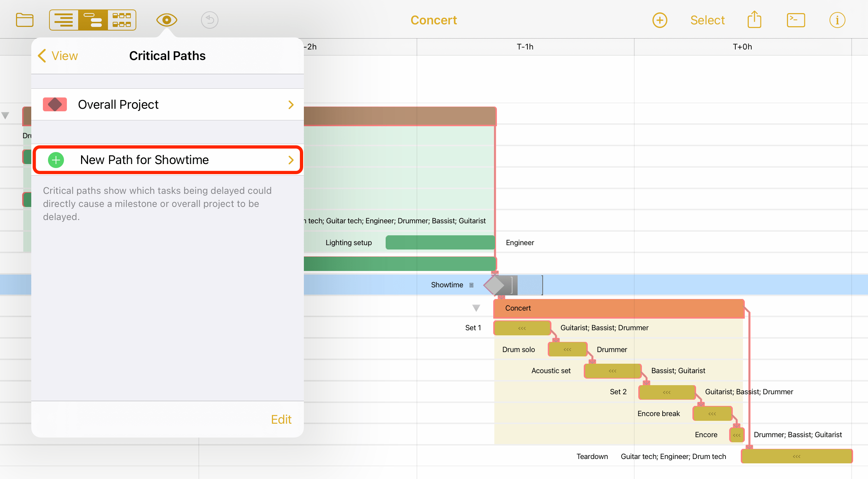
Task: Tap the Drum solo label
Action: click(x=518, y=350)
